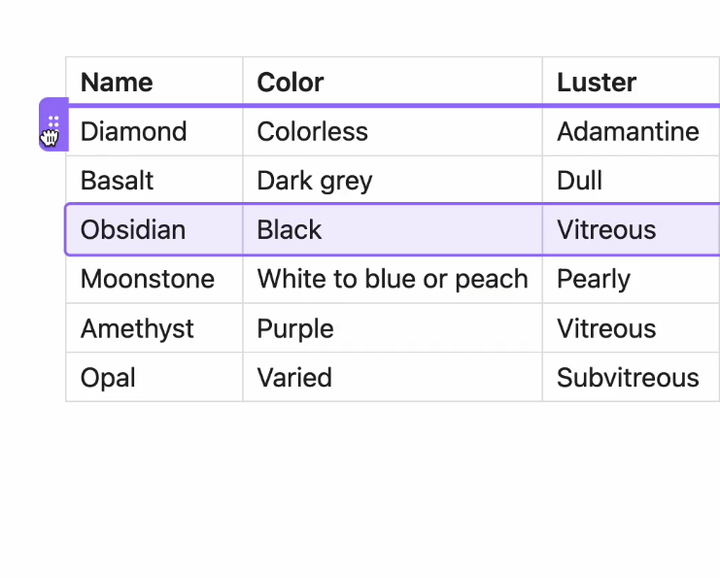Select the Black color cell
The width and height of the screenshot is (720, 578).
point(289,229)
